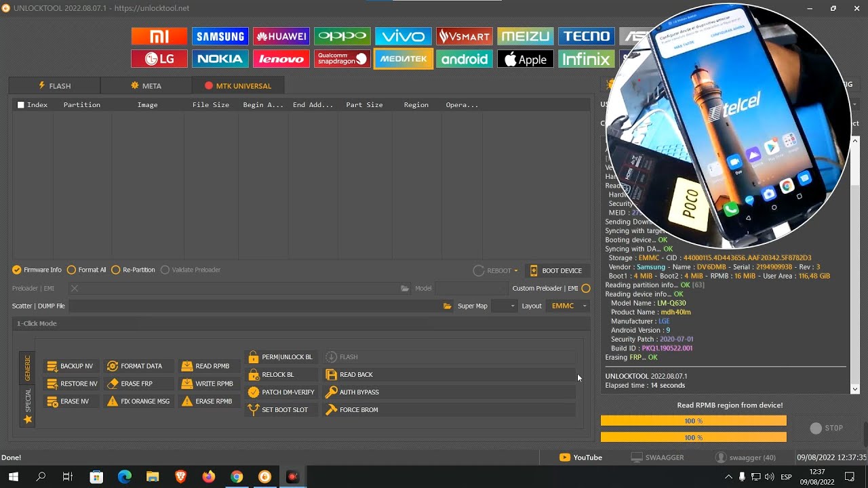Select the GENERIC vertical tab
The height and width of the screenshot is (488, 868).
point(28,367)
